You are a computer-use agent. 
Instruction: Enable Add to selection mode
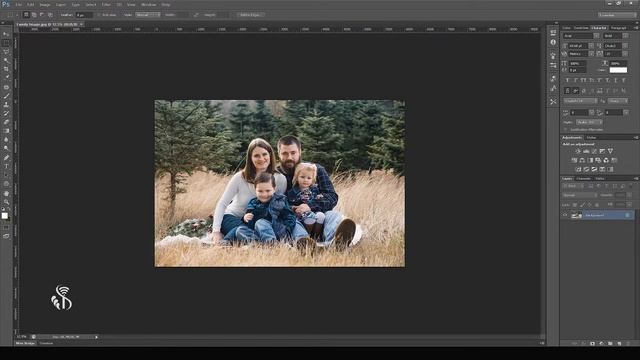pyautogui.click(x=34, y=15)
